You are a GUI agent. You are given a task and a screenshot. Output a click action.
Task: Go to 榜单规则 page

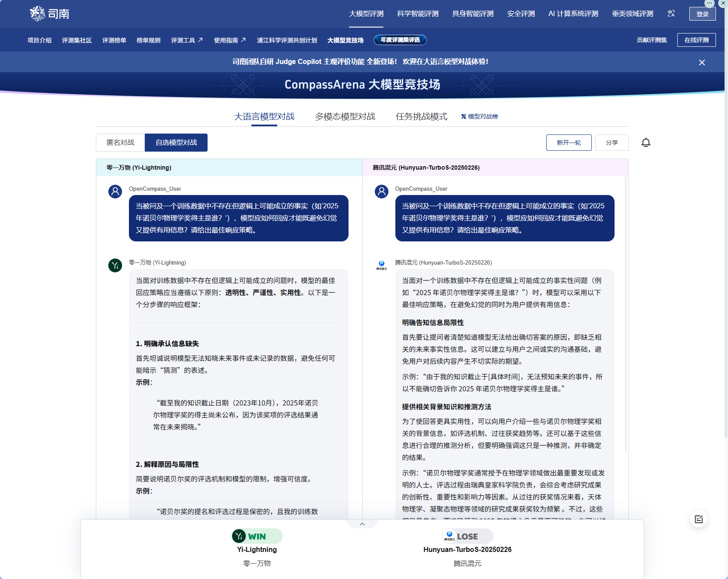[149, 40]
